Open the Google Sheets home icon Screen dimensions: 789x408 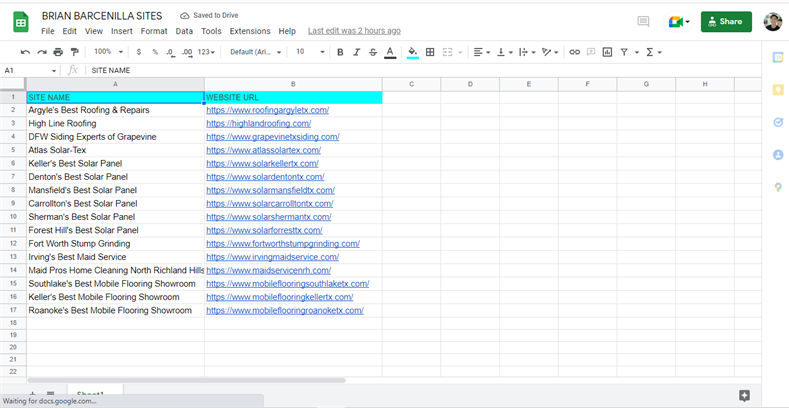[x=21, y=23]
